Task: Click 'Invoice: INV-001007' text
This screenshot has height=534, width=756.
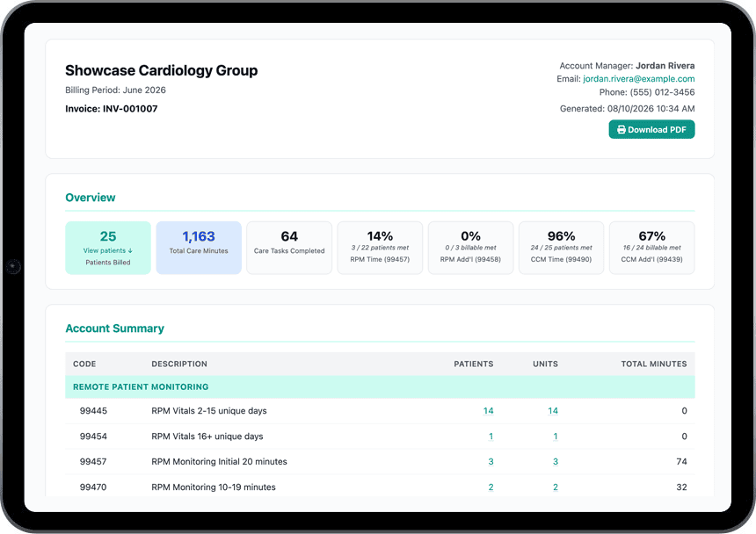Action: (x=112, y=109)
